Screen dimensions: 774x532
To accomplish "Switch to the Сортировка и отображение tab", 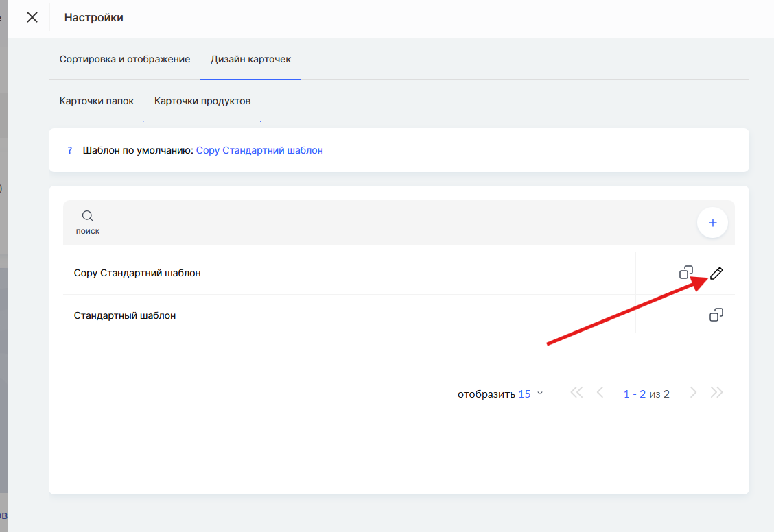I will [x=125, y=59].
